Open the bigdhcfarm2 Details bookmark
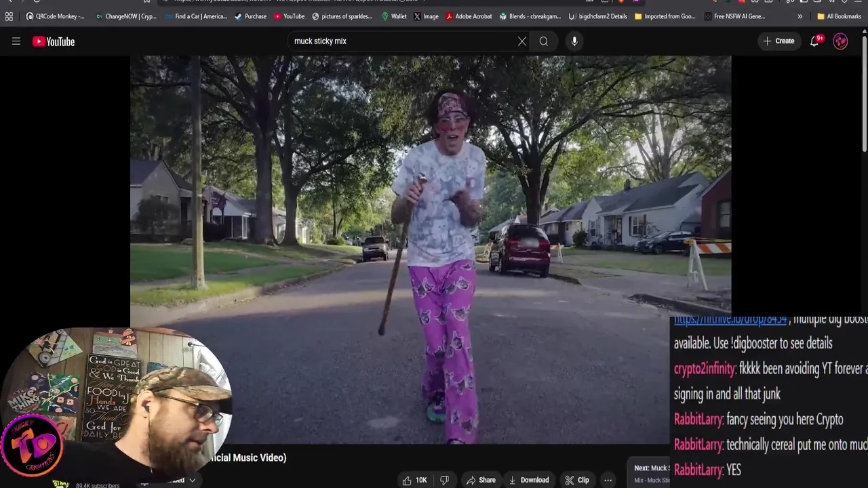This screenshot has width=868, height=488. (x=597, y=16)
